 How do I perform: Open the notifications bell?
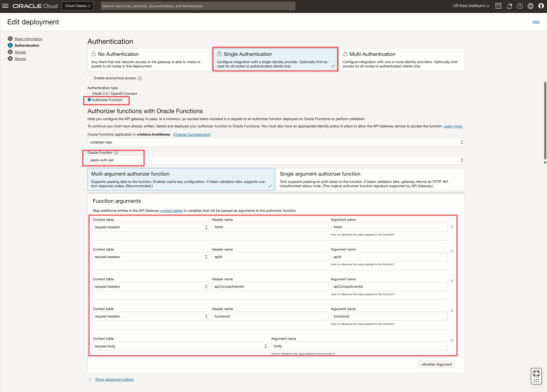509,6
